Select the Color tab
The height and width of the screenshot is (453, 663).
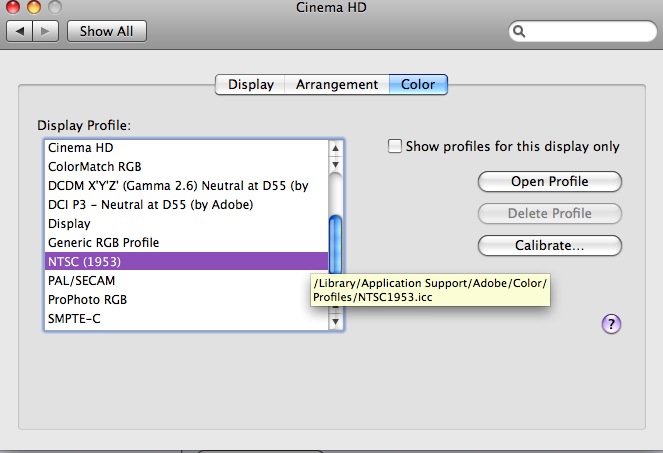pyautogui.click(x=418, y=85)
